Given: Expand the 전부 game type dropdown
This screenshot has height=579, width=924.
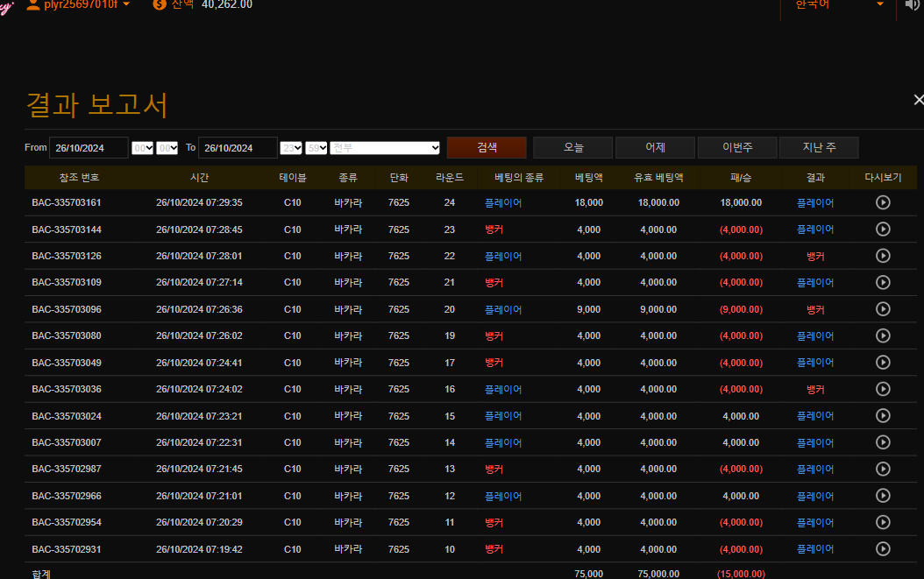Looking at the screenshot, I should click(385, 148).
